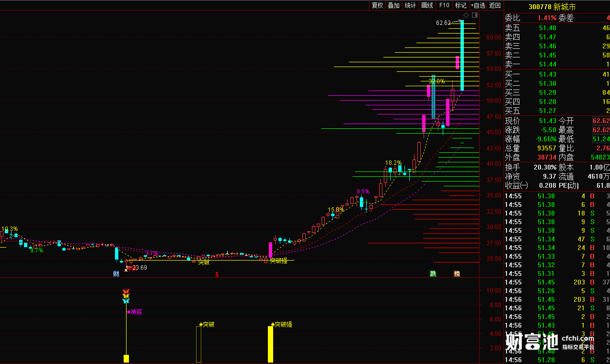Open the 财 finance marker below the chart
Screen dimensions: 610x364
pyautogui.click(x=116, y=274)
